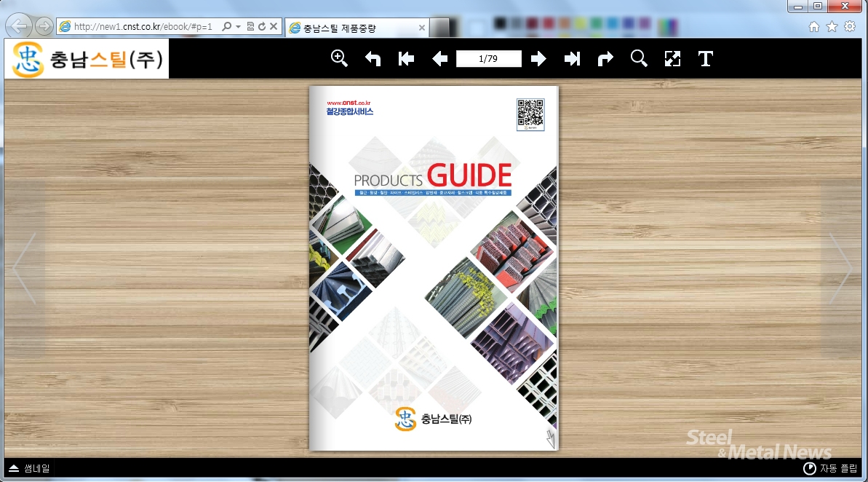Click the 충남스틸(주) logo in header

click(x=87, y=60)
